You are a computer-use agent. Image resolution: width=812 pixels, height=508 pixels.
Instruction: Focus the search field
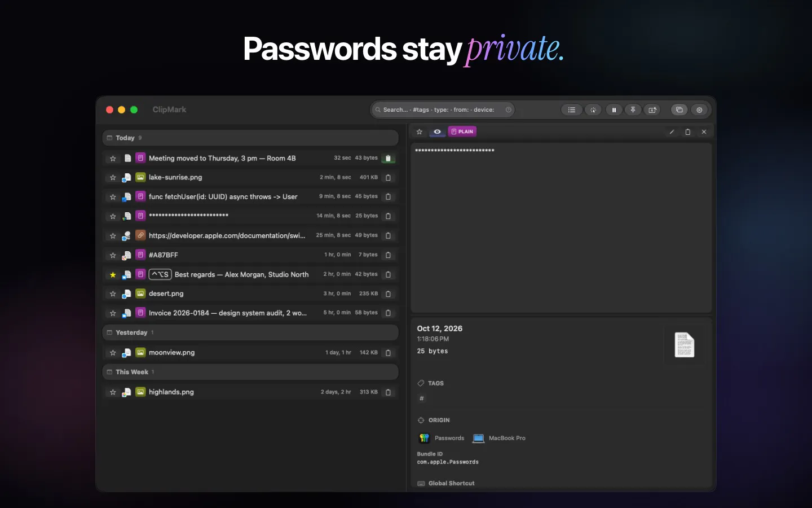click(443, 110)
